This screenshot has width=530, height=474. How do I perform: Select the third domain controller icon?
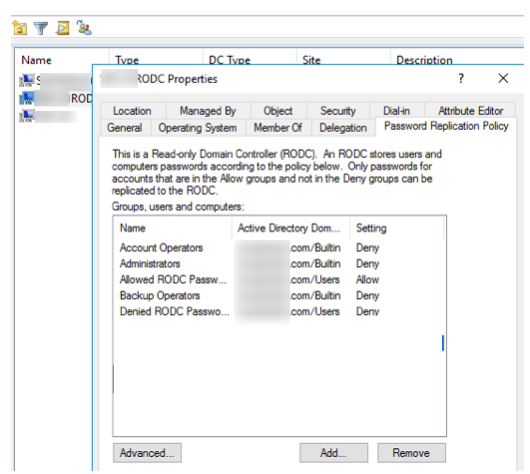click(27, 116)
